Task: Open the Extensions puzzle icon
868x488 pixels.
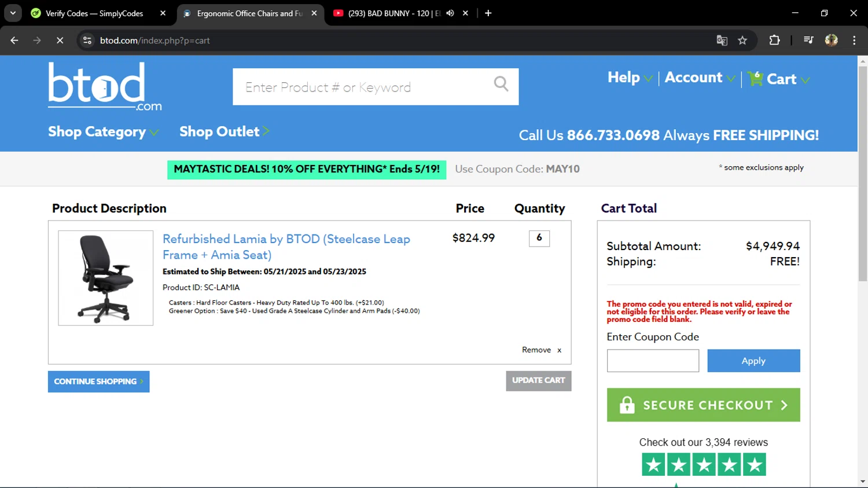Action: click(774, 41)
